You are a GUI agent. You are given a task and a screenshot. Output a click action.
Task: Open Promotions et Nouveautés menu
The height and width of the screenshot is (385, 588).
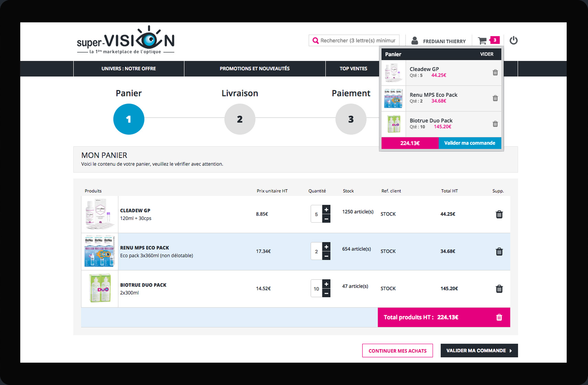(x=254, y=69)
